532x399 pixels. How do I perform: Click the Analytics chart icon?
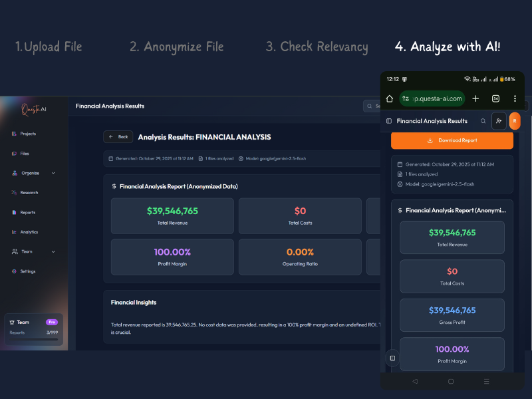point(14,232)
